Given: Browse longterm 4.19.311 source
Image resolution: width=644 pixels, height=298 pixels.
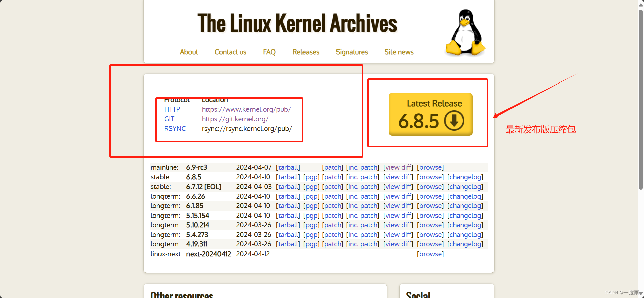Looking at the screenshot, I should click(x=431, y=244).
